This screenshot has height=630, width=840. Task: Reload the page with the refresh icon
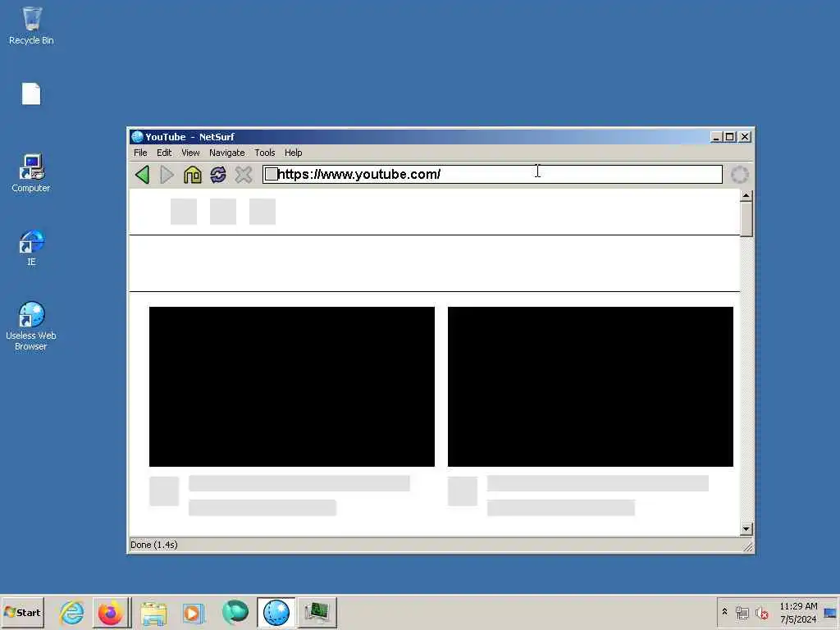[x=218, y=175]
